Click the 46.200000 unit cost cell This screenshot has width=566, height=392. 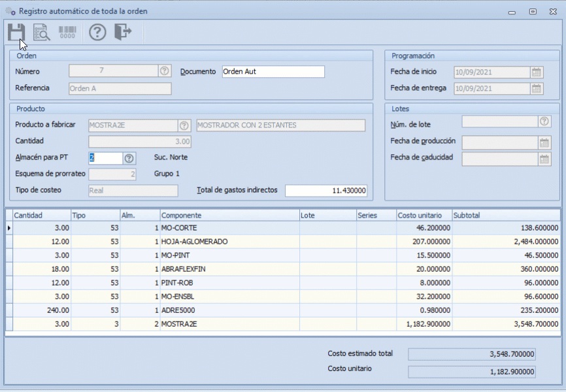click(425, 228)
